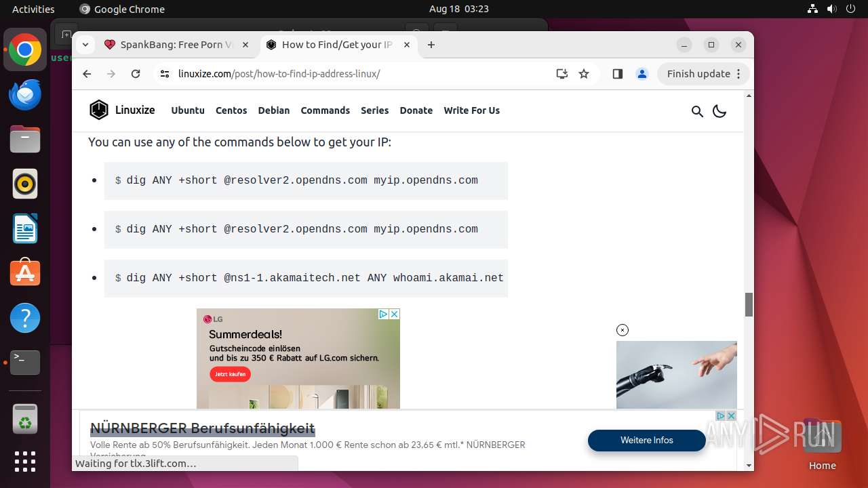Click scrollbar down arrow
The image size is (868, 488).
point(749,466)
